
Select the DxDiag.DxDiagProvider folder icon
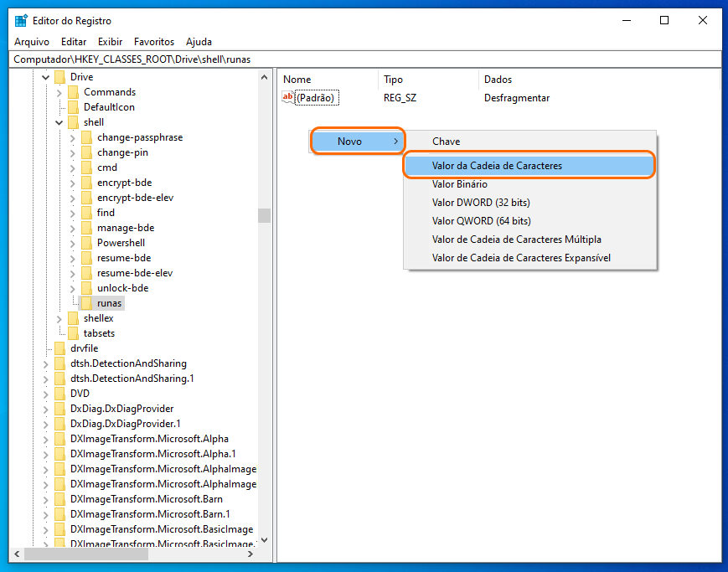click(x=59, y=409)
